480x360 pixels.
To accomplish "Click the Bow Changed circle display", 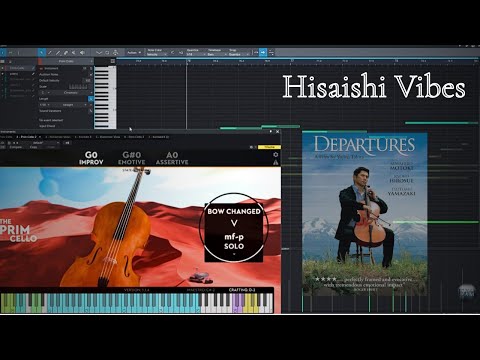I will click(234, 228).
